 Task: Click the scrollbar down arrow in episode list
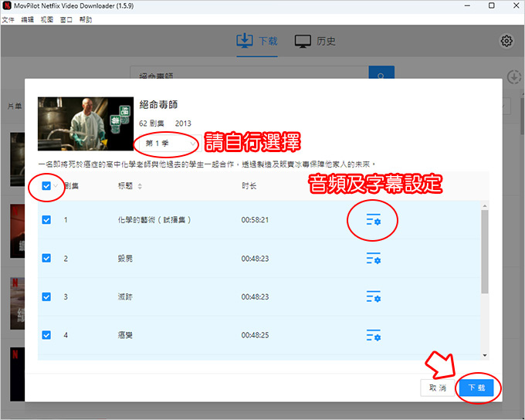tap(485, 355)
